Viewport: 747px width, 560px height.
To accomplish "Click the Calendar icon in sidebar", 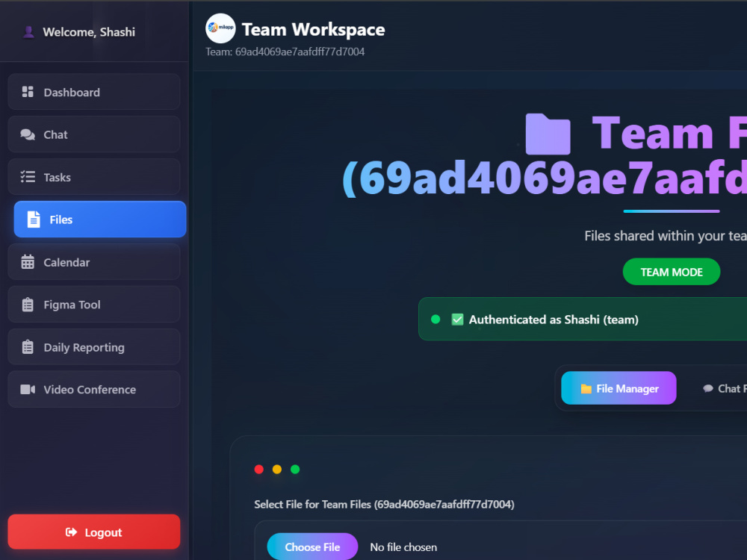I will (x=28, y=262).
